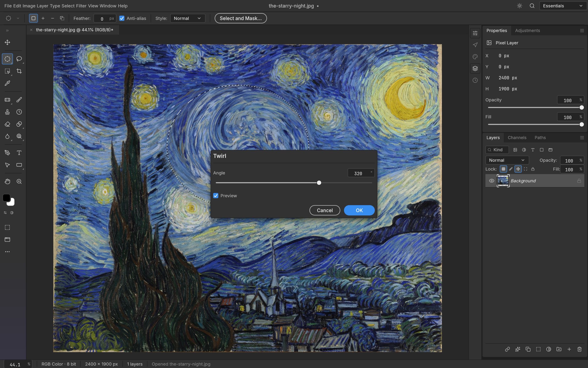Viewport: 588px width, 368px height.
Task: Switch to the Adjustments tab
Action: pyautogui.click(x=527, y=31)
